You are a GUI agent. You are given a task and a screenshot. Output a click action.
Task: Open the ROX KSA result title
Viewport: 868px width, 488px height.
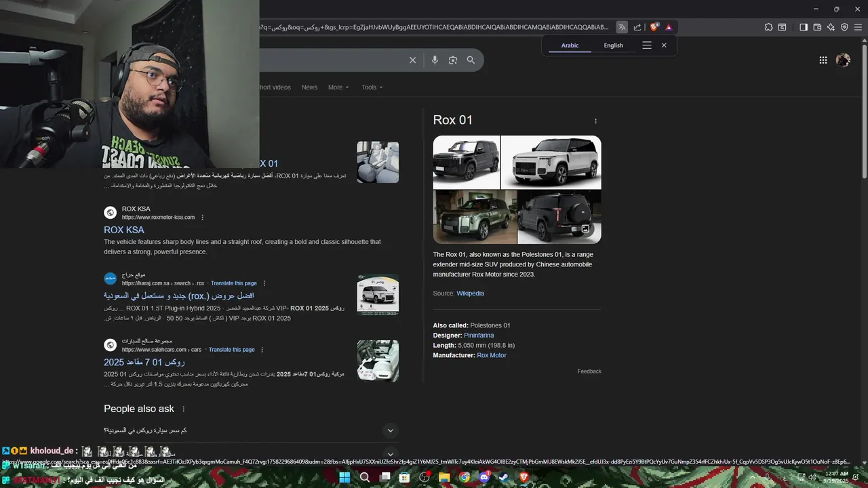(x=124, y=230)
